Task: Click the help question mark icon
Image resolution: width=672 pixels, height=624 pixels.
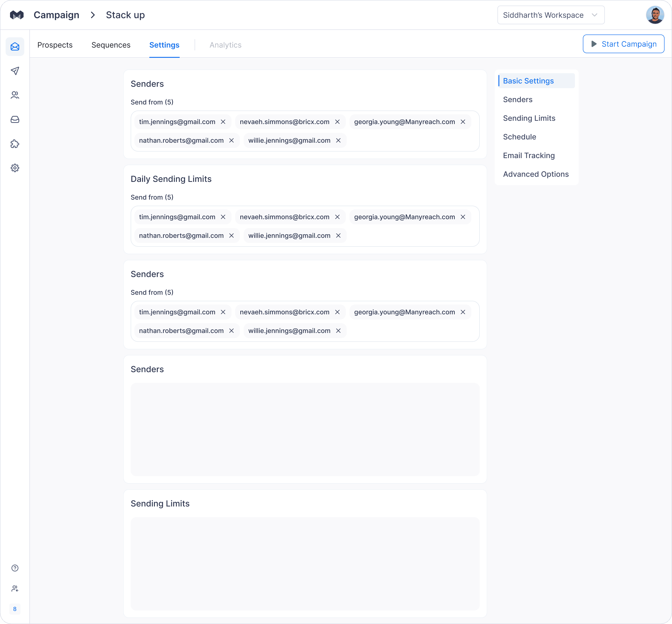Action: click(x=15, y=568)
